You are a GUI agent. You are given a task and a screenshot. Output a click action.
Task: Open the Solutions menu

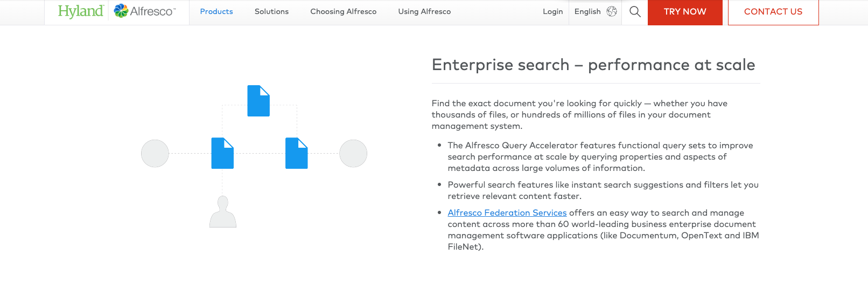click(271, 11)
